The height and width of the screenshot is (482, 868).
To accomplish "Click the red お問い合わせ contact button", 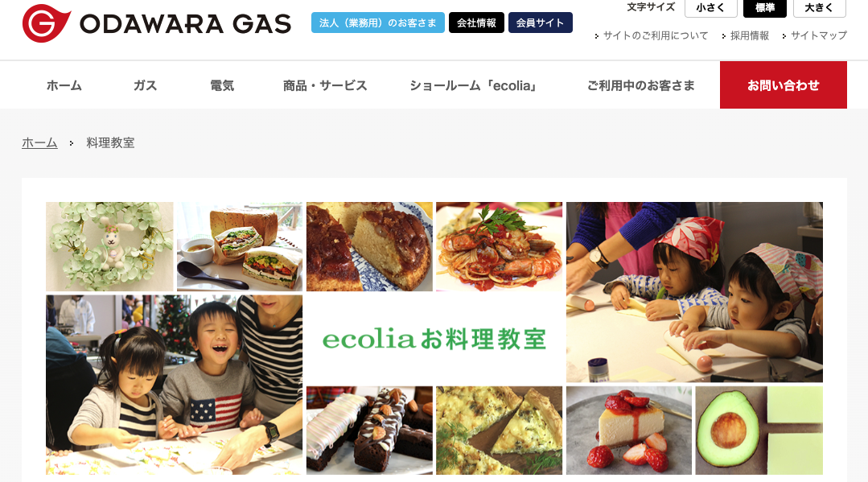I will click(x=784, y=84).
